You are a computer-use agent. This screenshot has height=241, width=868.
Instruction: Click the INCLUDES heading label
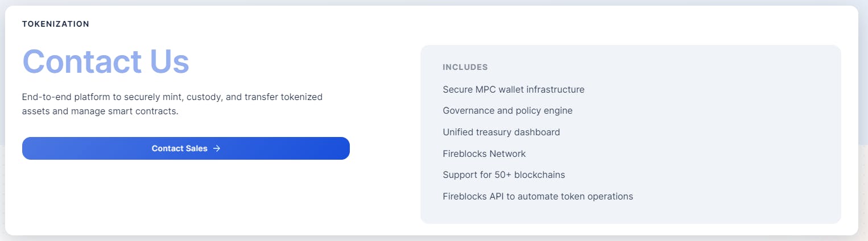(465, 67)
